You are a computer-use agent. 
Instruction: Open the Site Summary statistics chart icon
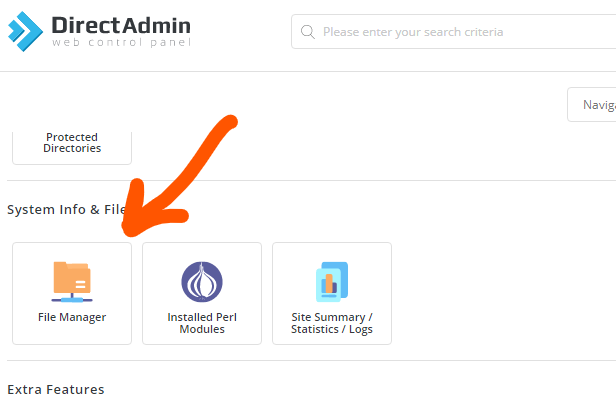click(332, 281)
